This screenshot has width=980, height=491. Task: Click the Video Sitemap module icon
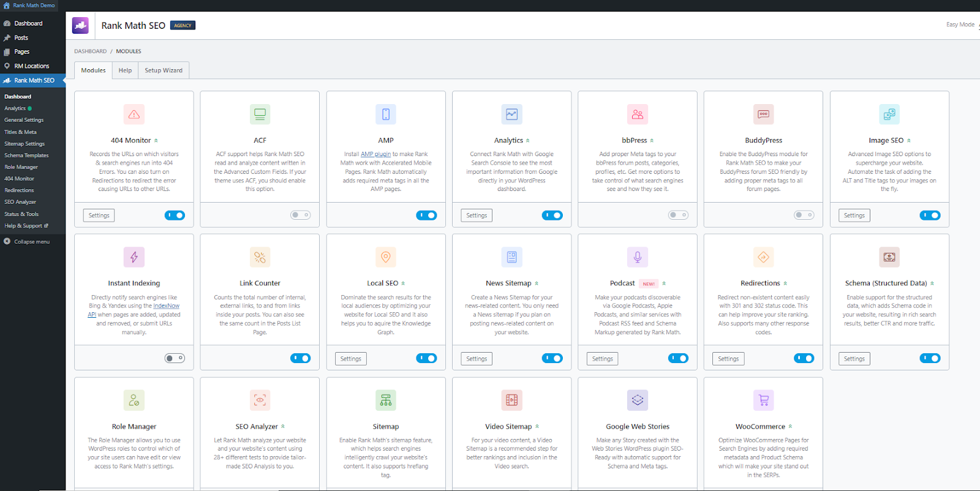pos(511,400)
